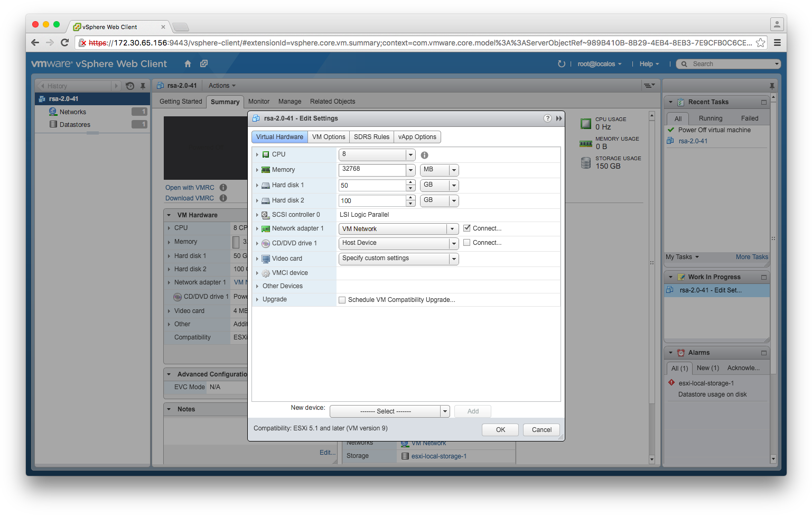Viewport: 812px width, 515px height.
Task: Decrement Hard disk 2 size stepper
Action: click(x=410, y=204)
